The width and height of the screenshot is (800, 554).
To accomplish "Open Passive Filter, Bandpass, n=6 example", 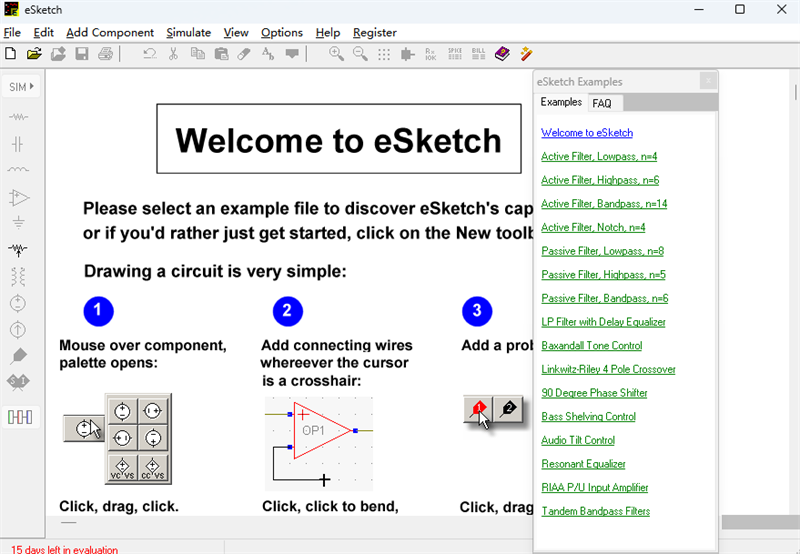I will 605,298.
